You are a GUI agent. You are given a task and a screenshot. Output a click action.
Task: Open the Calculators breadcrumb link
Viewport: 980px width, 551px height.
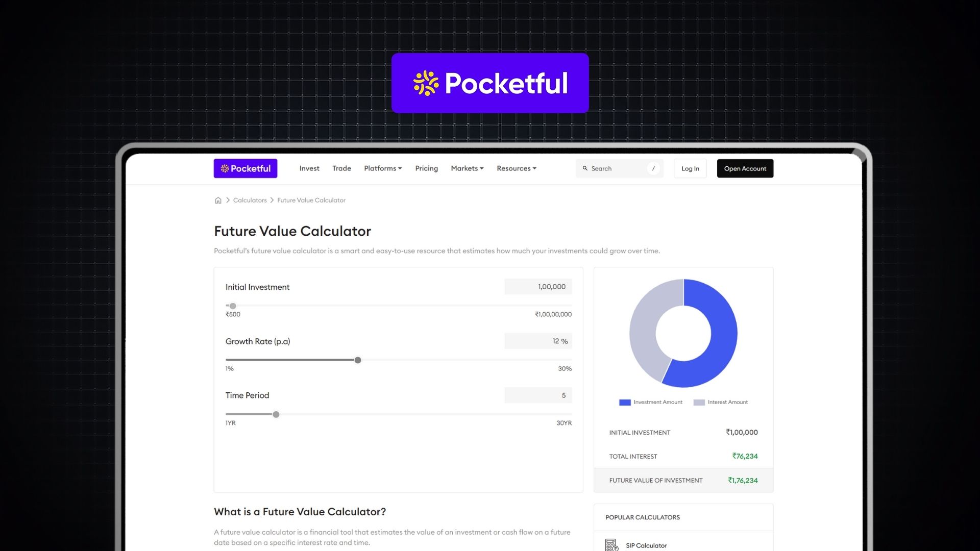[x=250, y=200]
